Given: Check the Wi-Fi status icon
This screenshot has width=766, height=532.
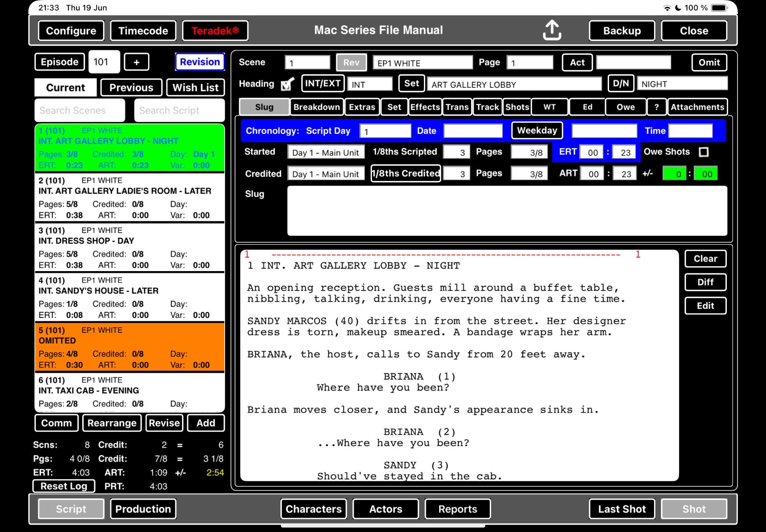Looking at the screenshot, I should [x=667, y=8].
